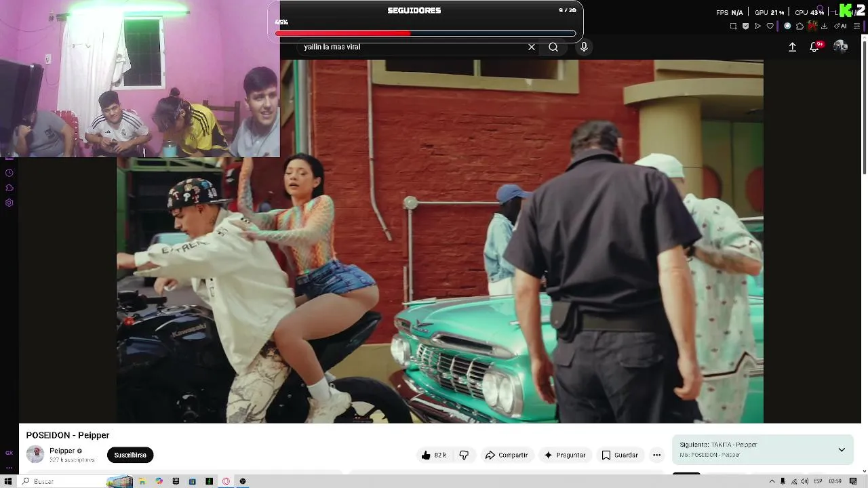Click the sidebar extensions cube icon
Screen dimensions: 868x488
click(9, 188)
